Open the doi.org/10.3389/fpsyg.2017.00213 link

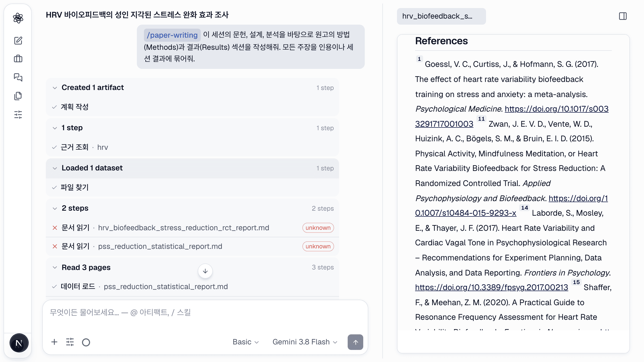tap(492, 287)
